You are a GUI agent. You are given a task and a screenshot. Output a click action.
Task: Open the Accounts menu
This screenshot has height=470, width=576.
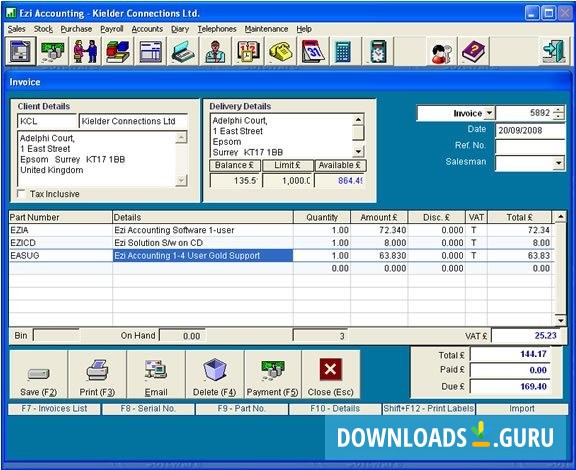pos(147,29)
